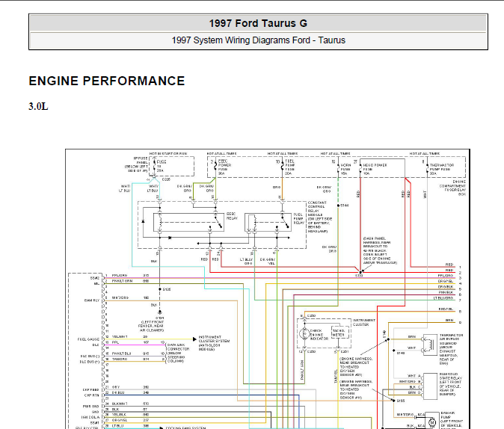Click the S144 splice label

pyautogui.click(x=344, y=205)
